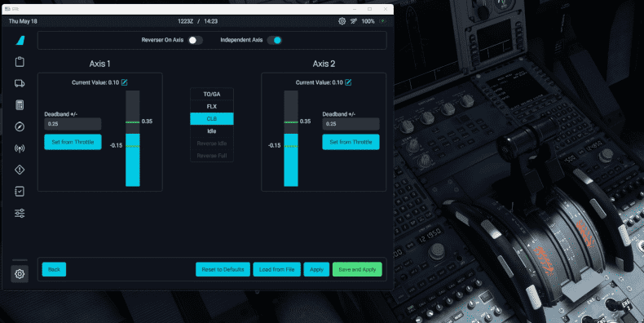Click Axis 1 Set from Throttle button
644x323 pixels.
[73, 142]
